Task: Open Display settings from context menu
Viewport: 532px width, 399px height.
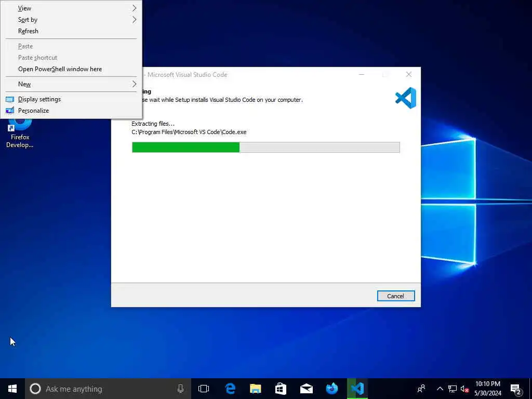Action: 71,99
